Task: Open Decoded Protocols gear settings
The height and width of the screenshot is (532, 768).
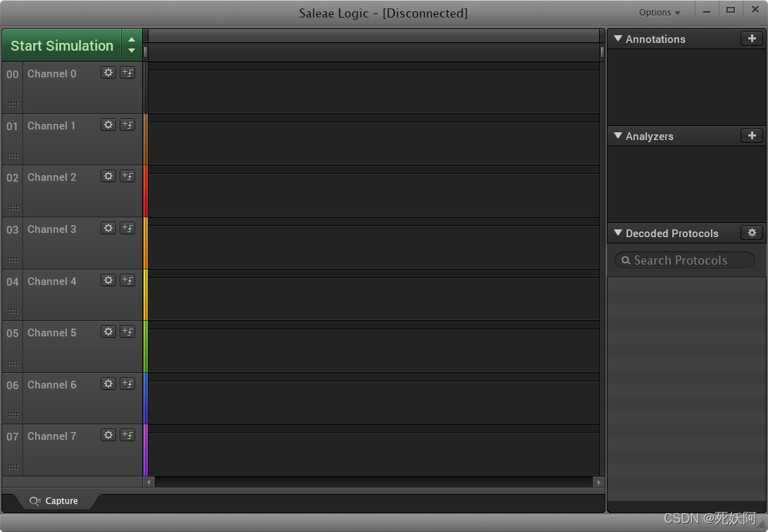Action: click(752, 233)
